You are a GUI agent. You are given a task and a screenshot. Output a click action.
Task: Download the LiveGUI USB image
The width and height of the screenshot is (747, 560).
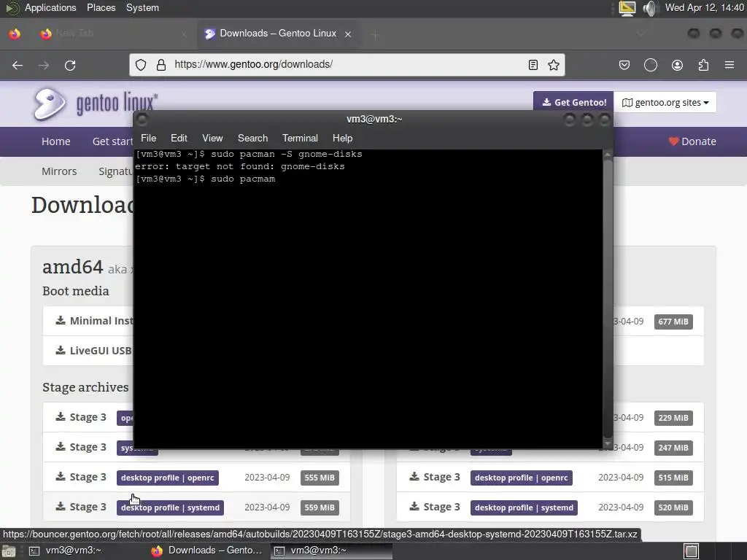coord(93,351)
